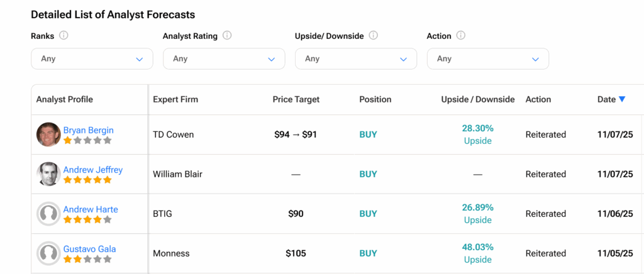644x274 pixels.
Task: Click the info icon next to Ranks
Action: (x=64, y=36)
